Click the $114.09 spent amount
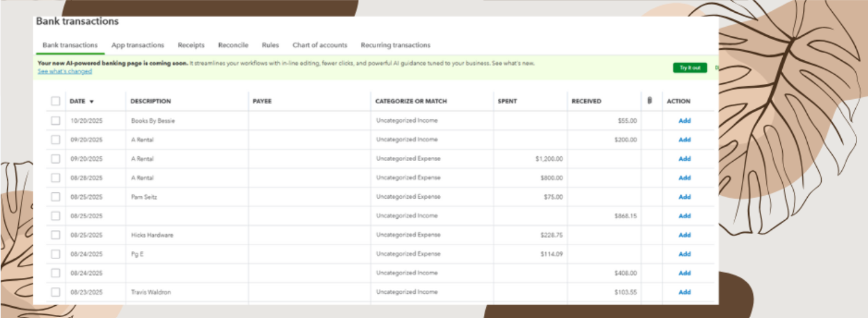The image size is (868, 318). coord(551,254)
